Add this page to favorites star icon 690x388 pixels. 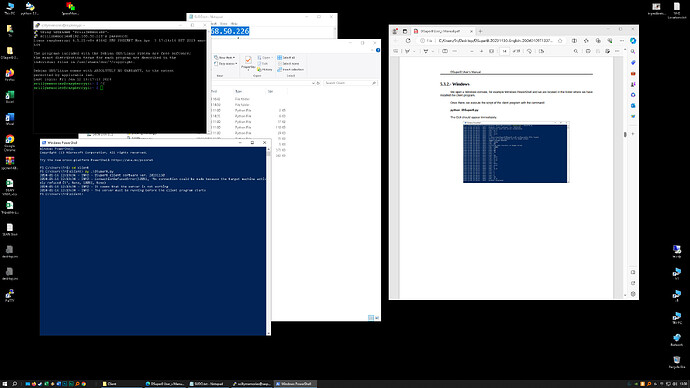(x=560, y=40)
